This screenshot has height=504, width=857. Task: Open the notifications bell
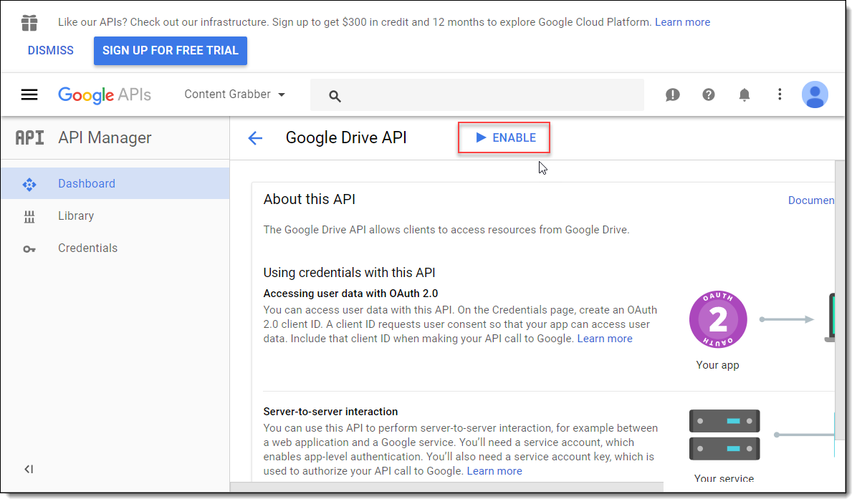pyautogui.click(x=744, y=94)
